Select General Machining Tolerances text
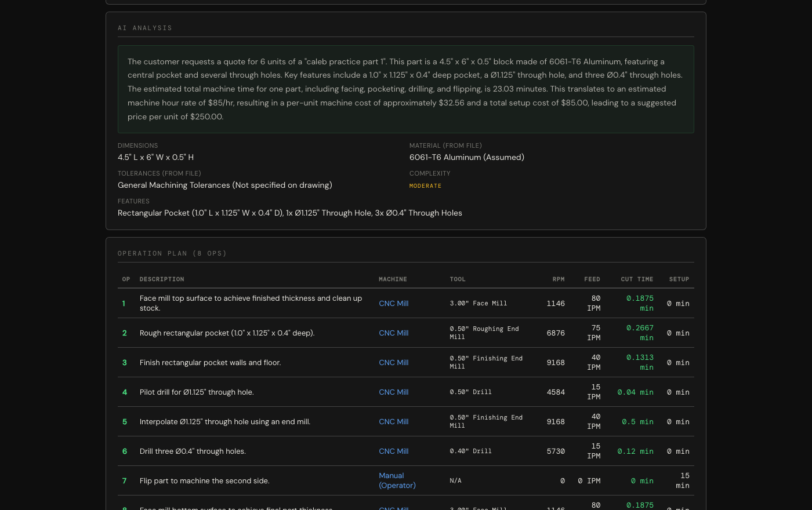This screenshot has height=510, width=812. click(225, 185)
